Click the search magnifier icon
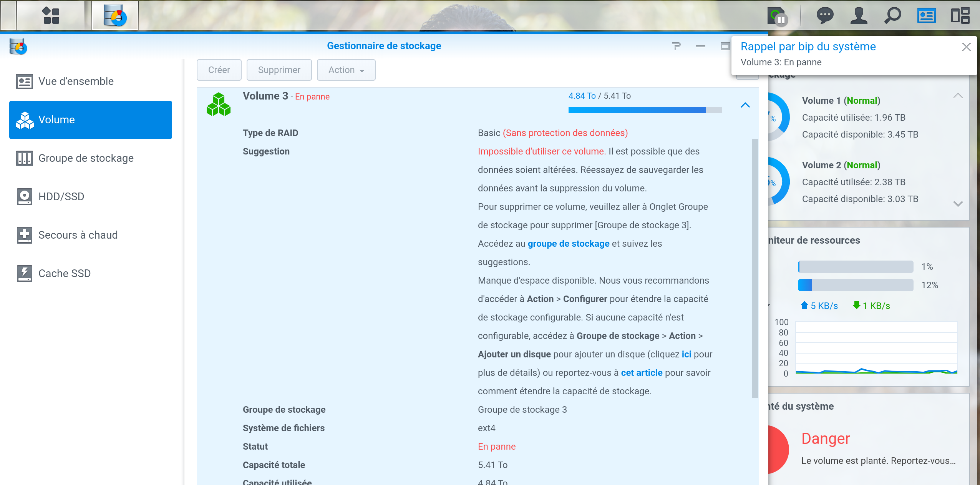This screenshot has height=485, width=980. click(x=892, y=16)
